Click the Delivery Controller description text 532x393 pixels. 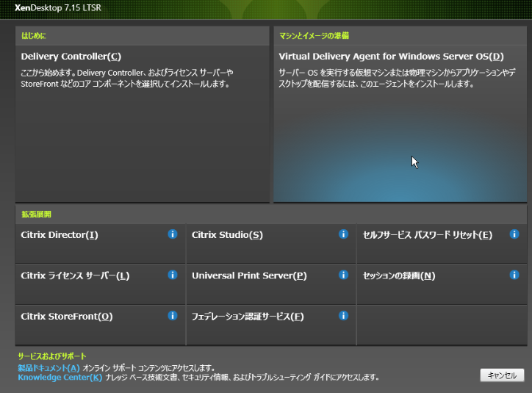[127, 79]
